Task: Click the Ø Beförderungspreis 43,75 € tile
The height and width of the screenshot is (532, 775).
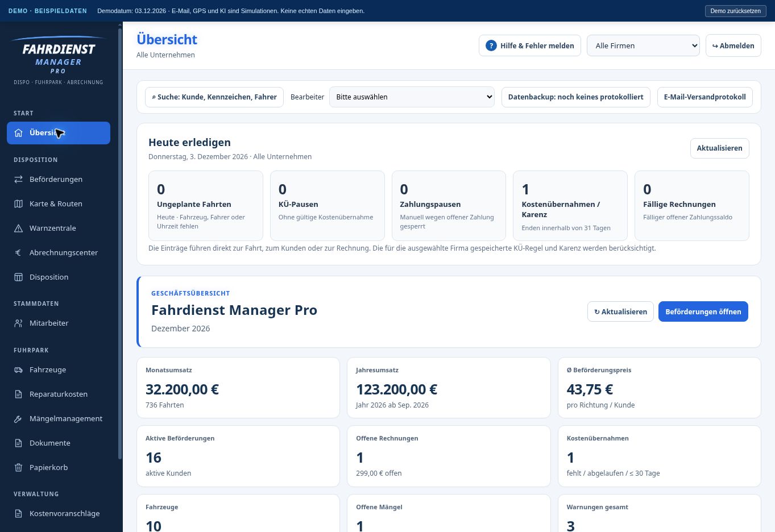Action: (x=660, y=388)
